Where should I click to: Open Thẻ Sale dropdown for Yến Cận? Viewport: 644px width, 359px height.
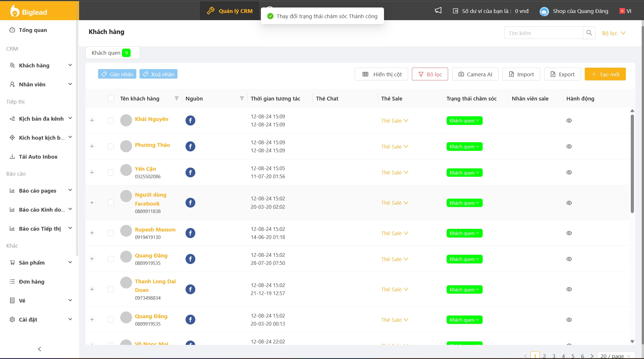pos(395,172)
